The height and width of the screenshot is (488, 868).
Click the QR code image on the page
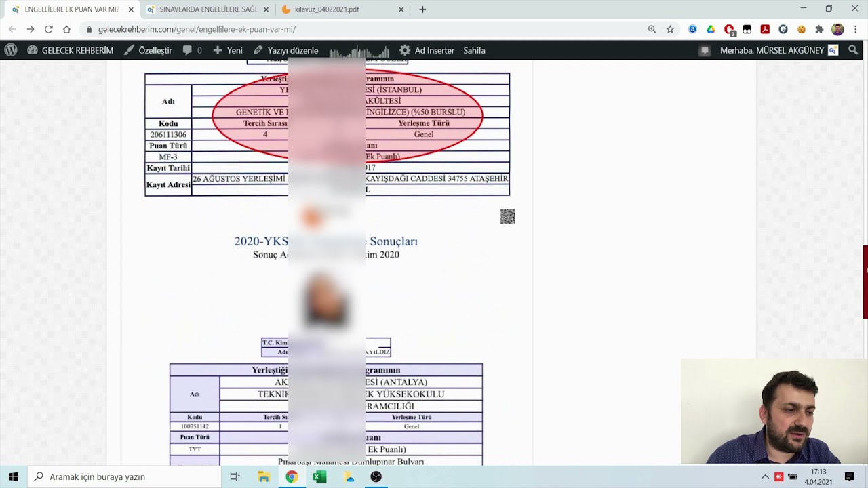[508, 216]
